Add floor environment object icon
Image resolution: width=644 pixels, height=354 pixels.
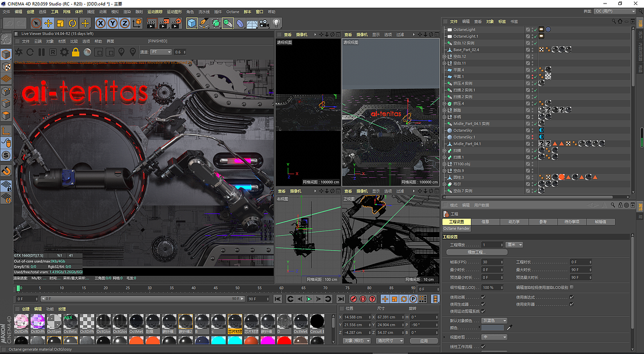pos(252,23)
